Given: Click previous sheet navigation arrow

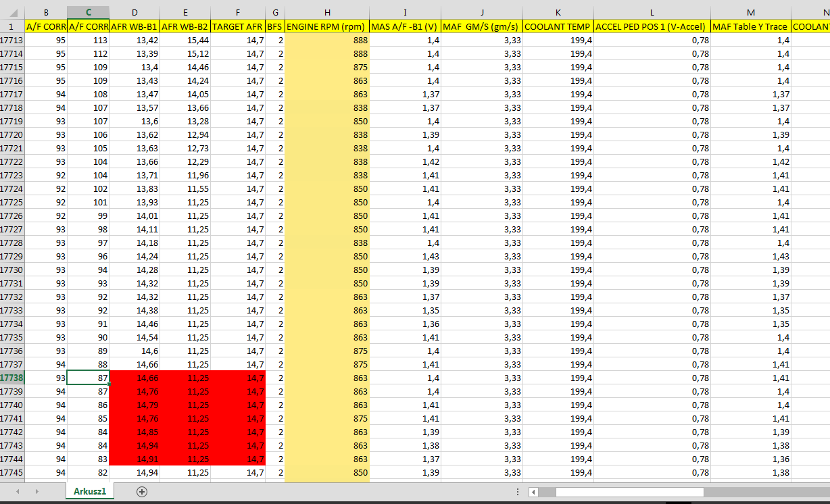Looking at the screenshot, I should click(17, 492).
